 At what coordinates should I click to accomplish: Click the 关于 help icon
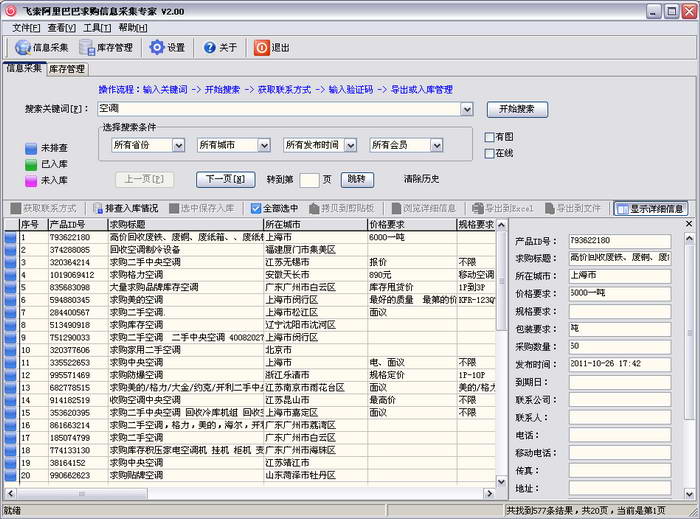(210, 47)
